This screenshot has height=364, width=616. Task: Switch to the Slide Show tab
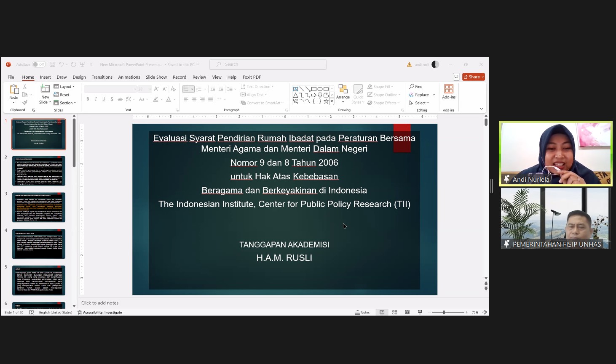(x=156, y=77)
